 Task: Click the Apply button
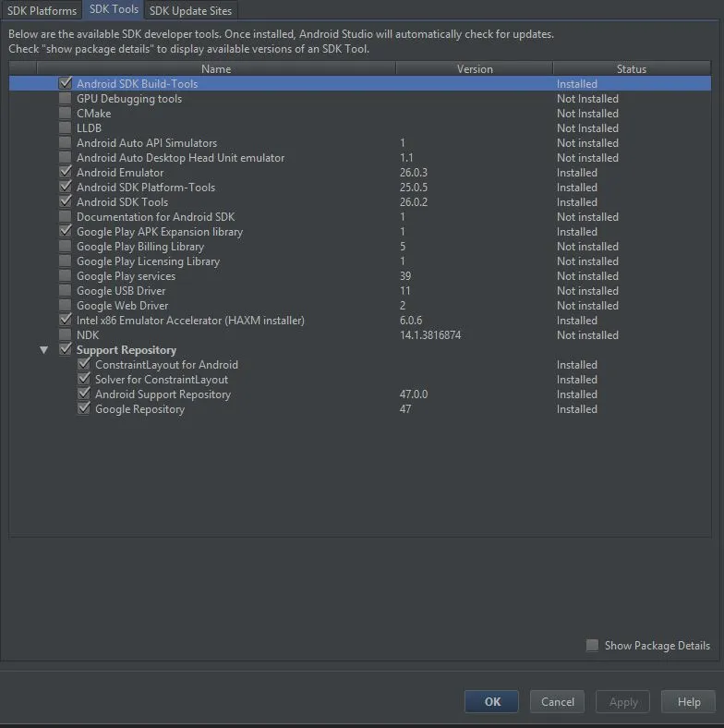[x=622, y=701]
